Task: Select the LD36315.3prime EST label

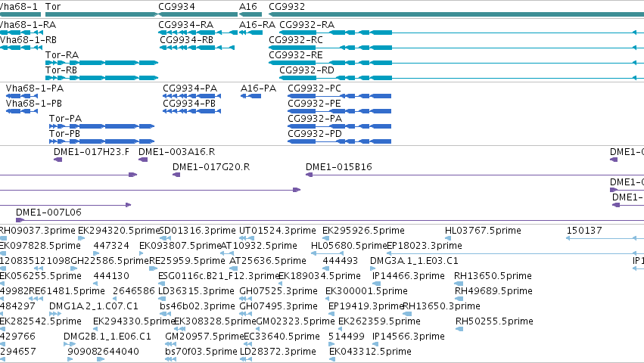Action: pyautogui.click(x=196, y=291)
